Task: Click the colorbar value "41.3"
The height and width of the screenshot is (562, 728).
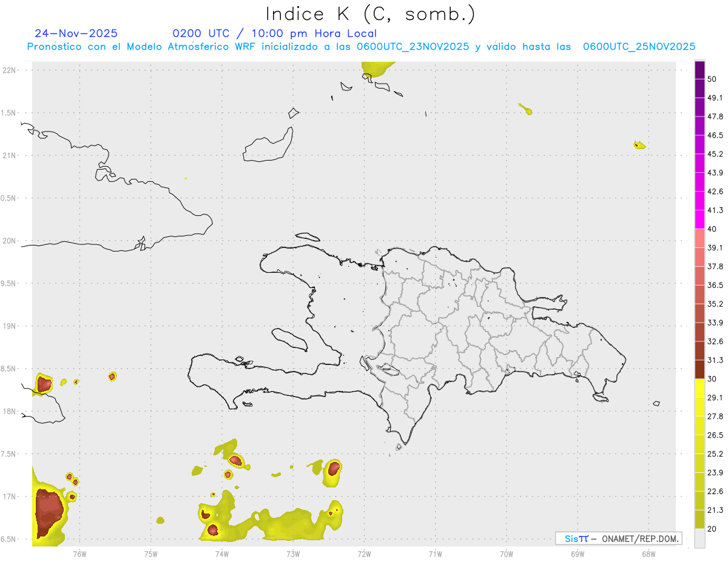Action: 715,210
